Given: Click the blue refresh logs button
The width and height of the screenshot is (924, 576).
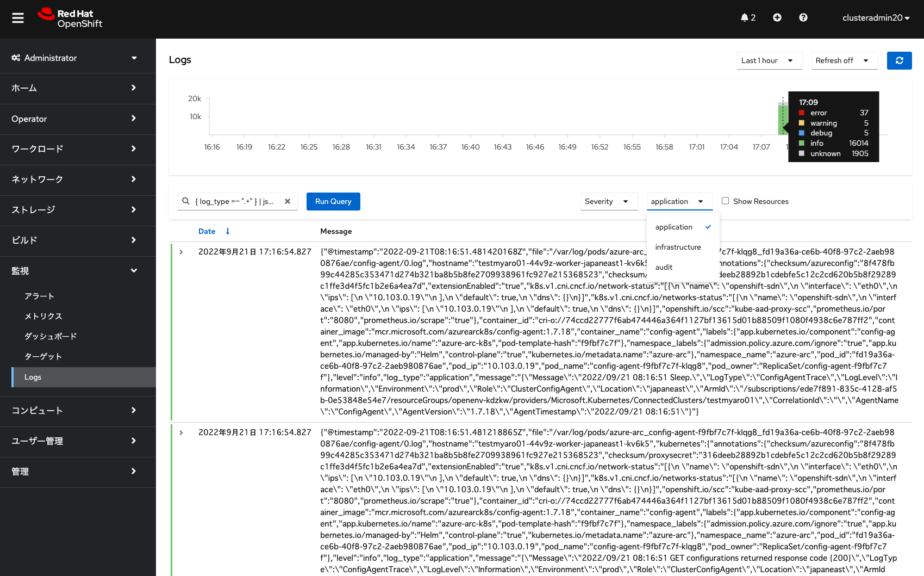Looking at the screenshot, I should tap(900, 60).
